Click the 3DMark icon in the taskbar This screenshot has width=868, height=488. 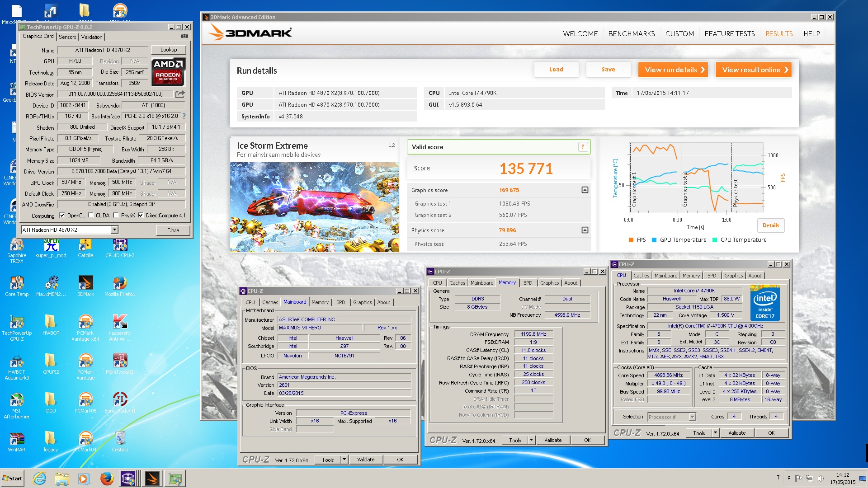152,479
